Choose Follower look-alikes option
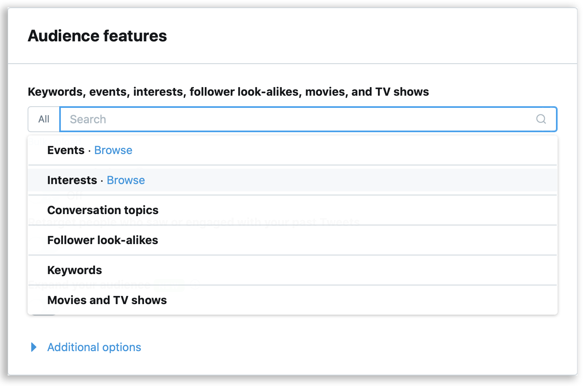Screen dimensions: 588x386 coord(292,240)
